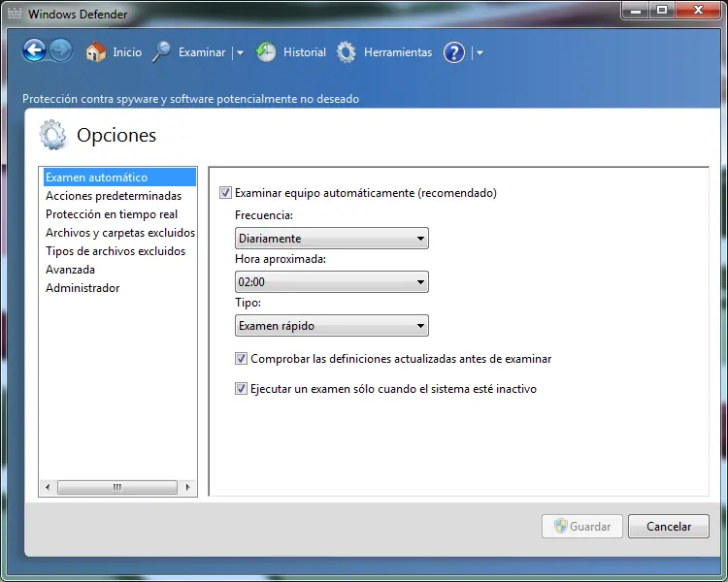The width and height of the screenshot is (728, 582).
Task: Click the horizontal scrollbar thumb in list
Action: pos(117,487)
